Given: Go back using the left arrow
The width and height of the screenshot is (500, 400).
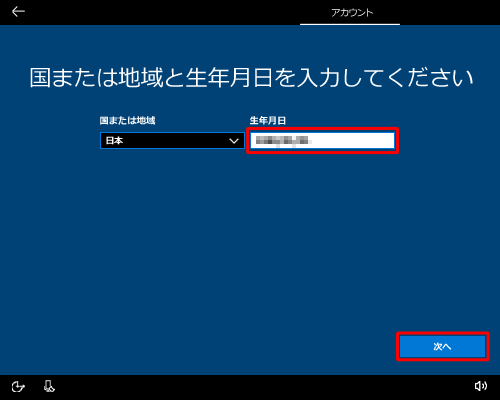Looking at the screenshot, I should (x=18, y=12).
